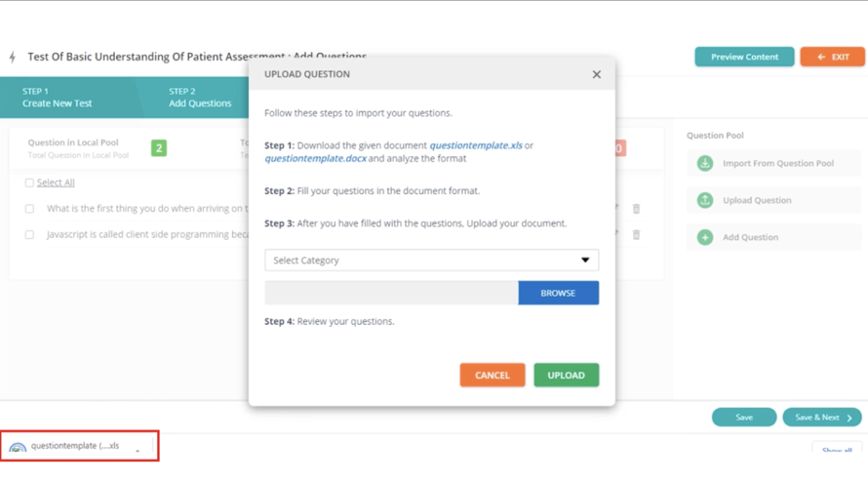Expand the downloaded file options arrow
Viewport: 868px width, 488px height.
click(x=138, y=449)
